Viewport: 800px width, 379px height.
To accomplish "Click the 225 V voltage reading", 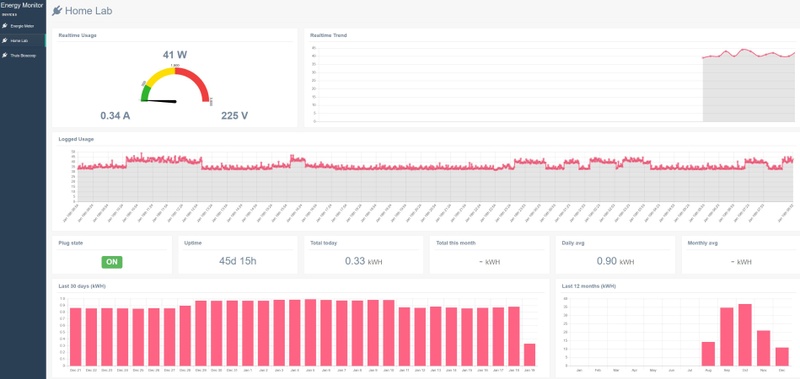I will coord(235,116).
